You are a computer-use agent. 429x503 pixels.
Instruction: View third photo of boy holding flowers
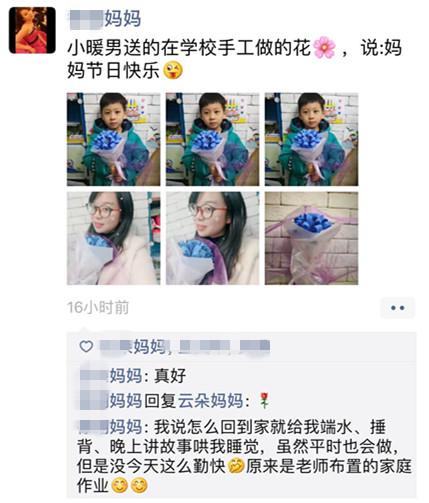(311, 139)
